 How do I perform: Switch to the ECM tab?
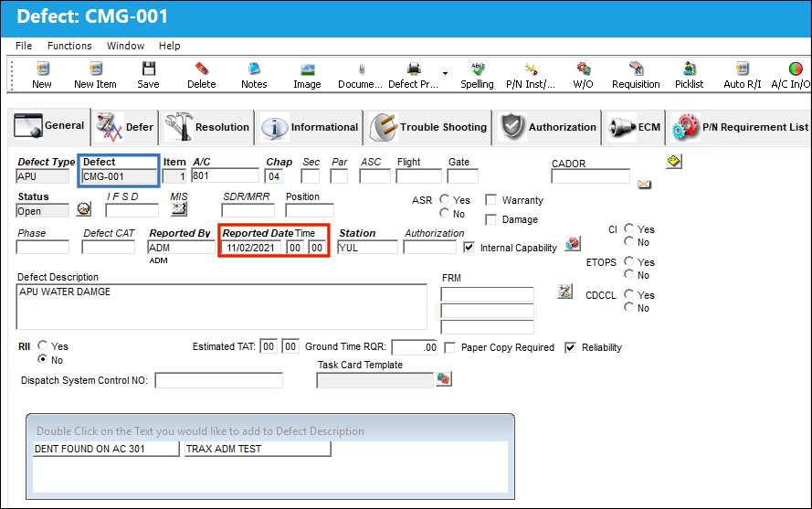pyautogui.click(x=634, y=128)
